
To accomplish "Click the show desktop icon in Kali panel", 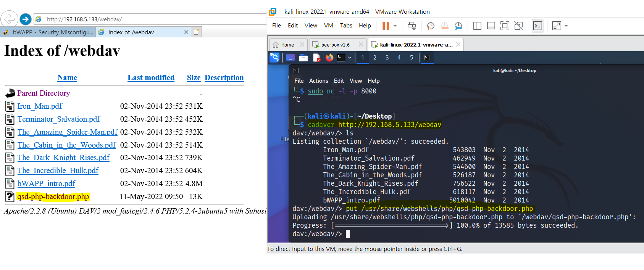I will [x=291, y=58].
